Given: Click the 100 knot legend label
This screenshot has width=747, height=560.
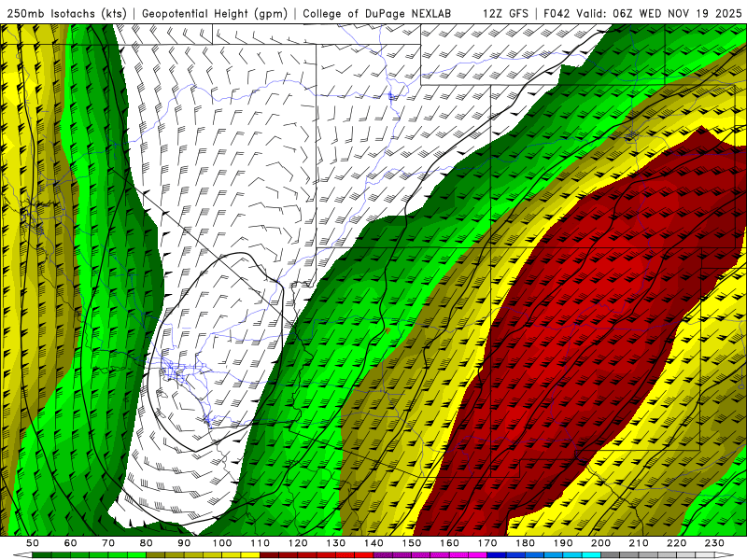Looking at the screenshot, I should click(222, 543).
